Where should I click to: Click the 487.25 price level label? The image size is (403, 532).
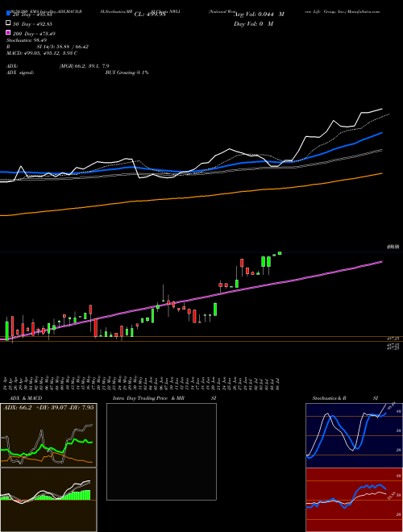tap(393, 339)
